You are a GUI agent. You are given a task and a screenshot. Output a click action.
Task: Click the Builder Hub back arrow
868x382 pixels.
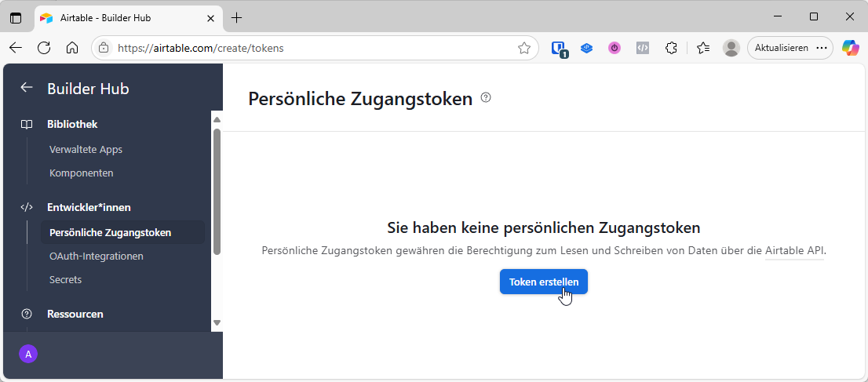tap(27, 88)
